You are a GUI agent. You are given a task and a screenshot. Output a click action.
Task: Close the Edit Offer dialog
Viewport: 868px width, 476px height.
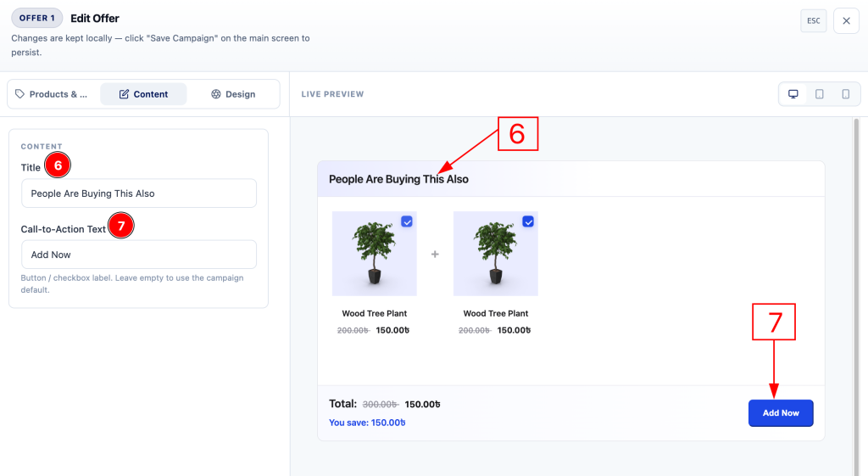coord(846,21)
